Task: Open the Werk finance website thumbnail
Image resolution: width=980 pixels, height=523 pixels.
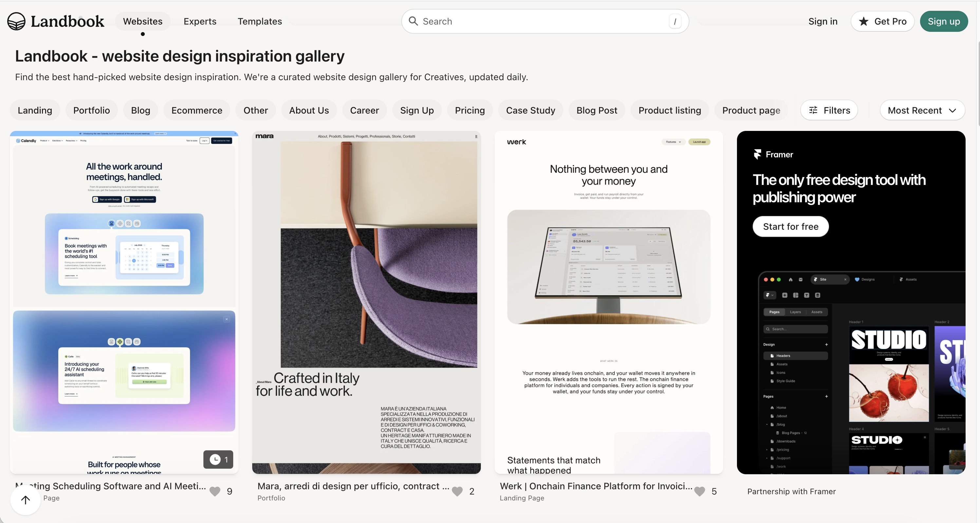Action: [609, 302]
